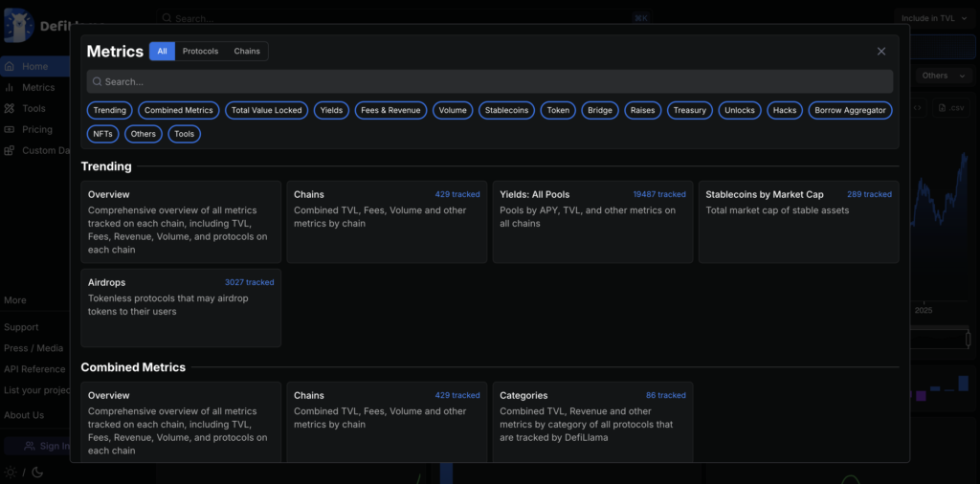Open Tools in sidebar
This screenshot has height=484, width=980.
click(x=33, y=109)
